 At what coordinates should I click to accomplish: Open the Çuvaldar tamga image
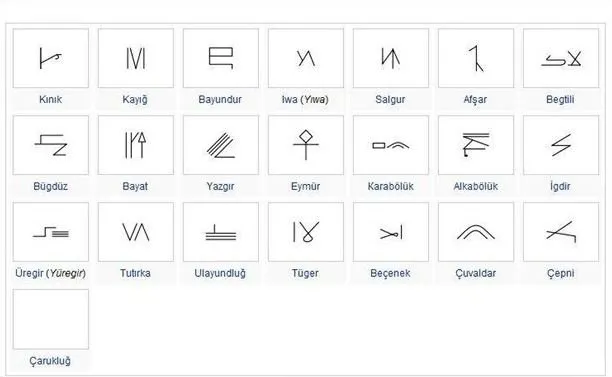coord(476,232)
